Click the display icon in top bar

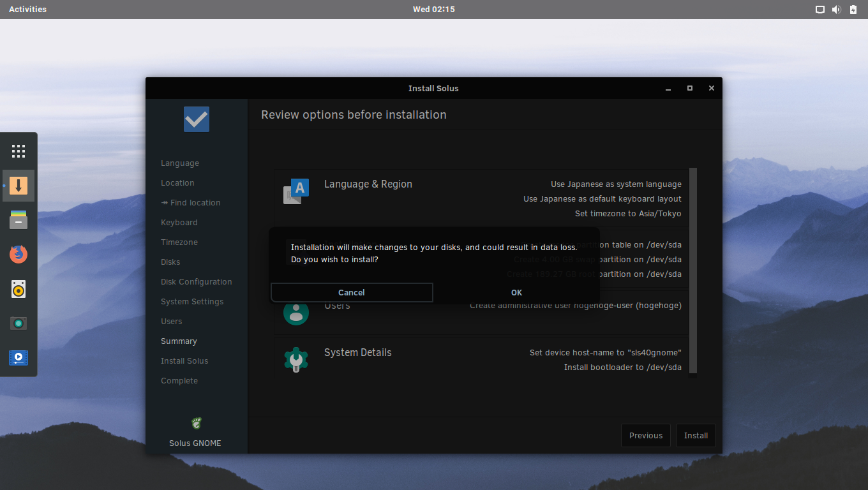pos(820,10)
